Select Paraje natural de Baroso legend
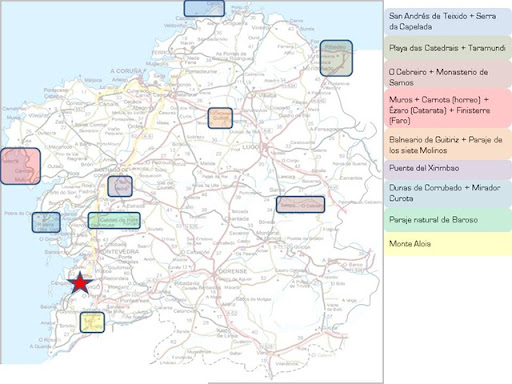The image size is (512, 384). tap(448, 220)
